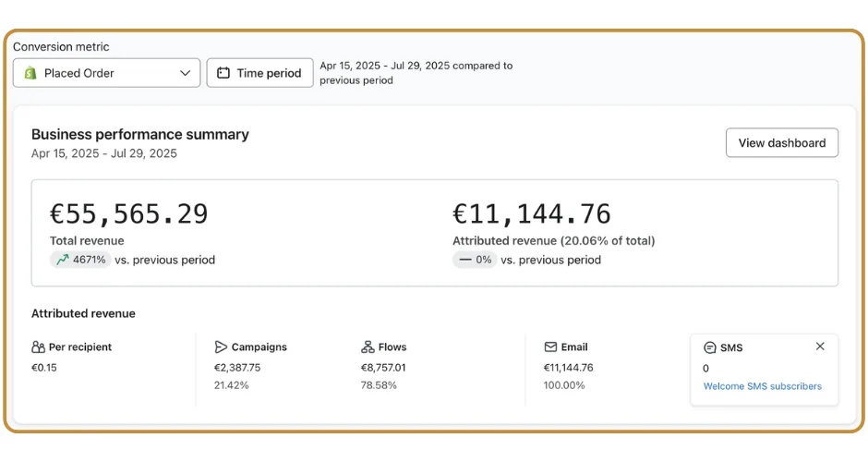Select the €55,565.29 total revenue figure
This screenshot has height=462, width=868.
coord(129,213)
